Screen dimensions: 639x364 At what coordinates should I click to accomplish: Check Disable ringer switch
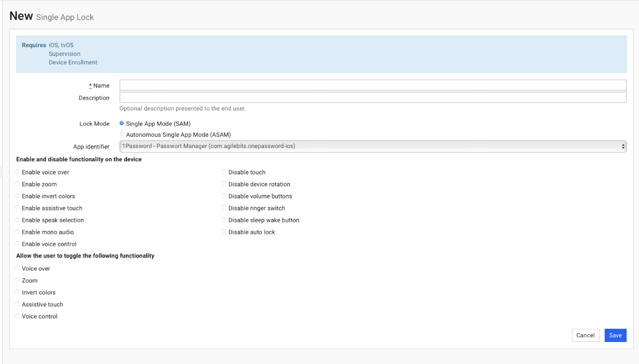(224, 208)
